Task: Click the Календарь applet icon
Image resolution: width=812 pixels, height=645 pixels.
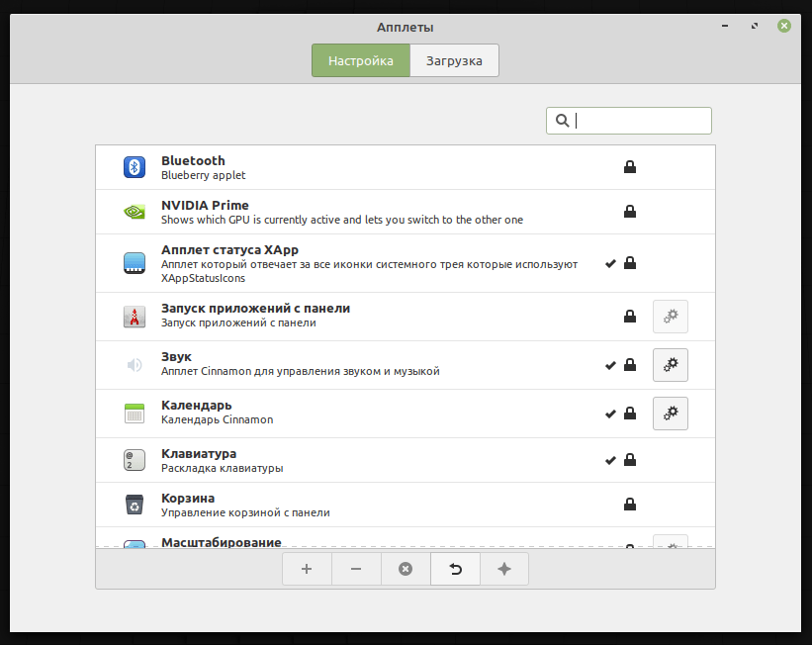Action: pyautogui.click(x=135, y=414)
